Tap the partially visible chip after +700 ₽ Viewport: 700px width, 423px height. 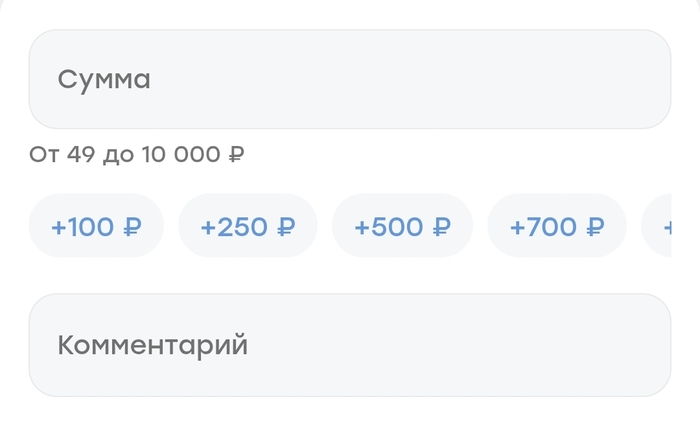click(x=660, y=227)
